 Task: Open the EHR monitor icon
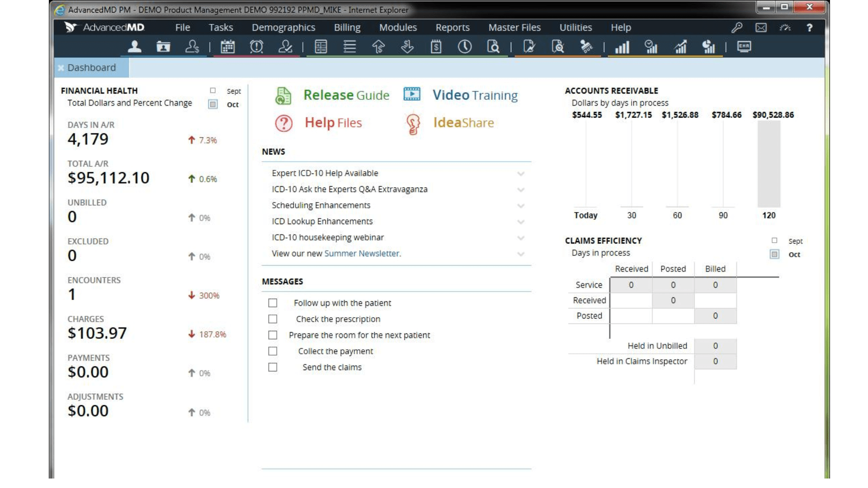pos(744,47)
